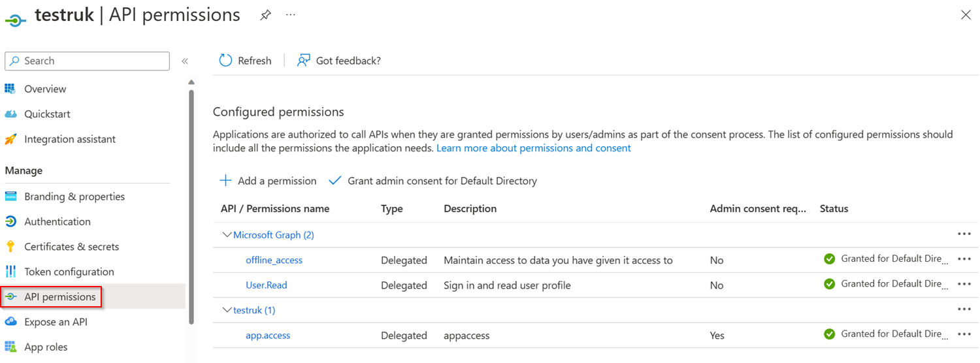Click the Refresh button label

(x=255, y=61)
